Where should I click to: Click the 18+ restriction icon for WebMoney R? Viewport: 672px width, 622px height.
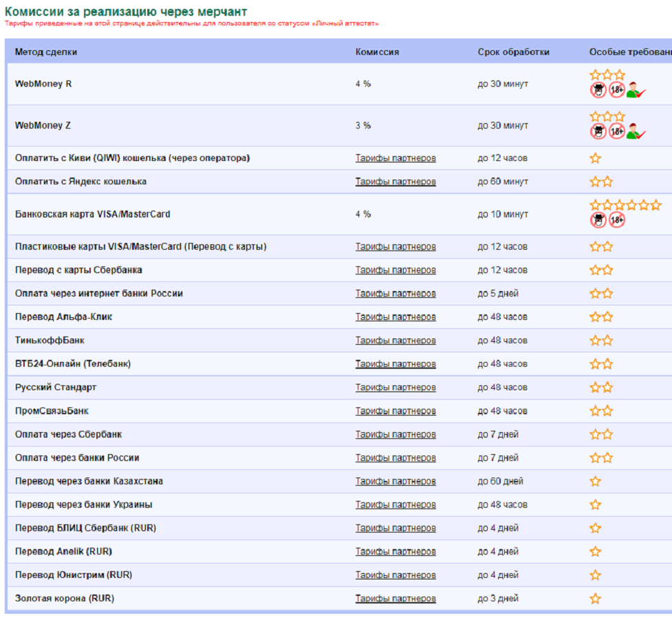[616, 89]
